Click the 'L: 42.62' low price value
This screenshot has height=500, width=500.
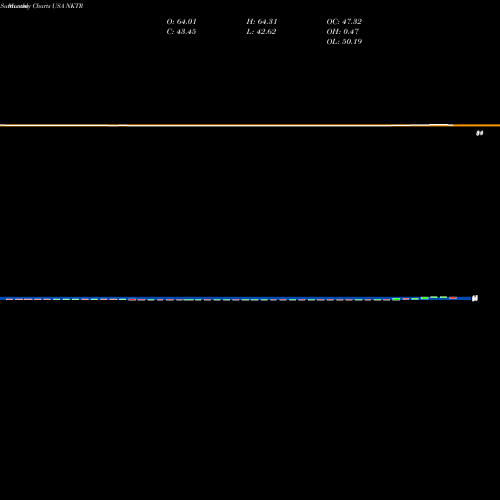point(261,32)
